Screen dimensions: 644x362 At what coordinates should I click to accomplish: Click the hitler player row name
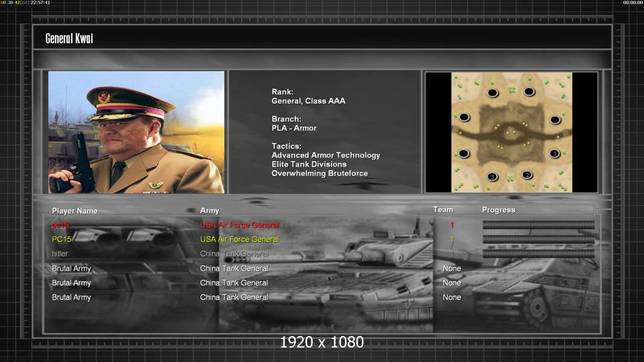(60, 254)
